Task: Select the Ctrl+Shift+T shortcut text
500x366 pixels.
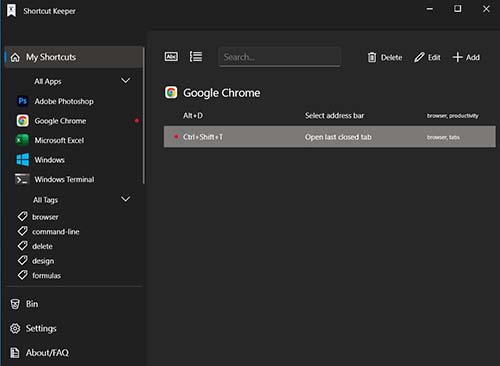Action: (203, 137)
